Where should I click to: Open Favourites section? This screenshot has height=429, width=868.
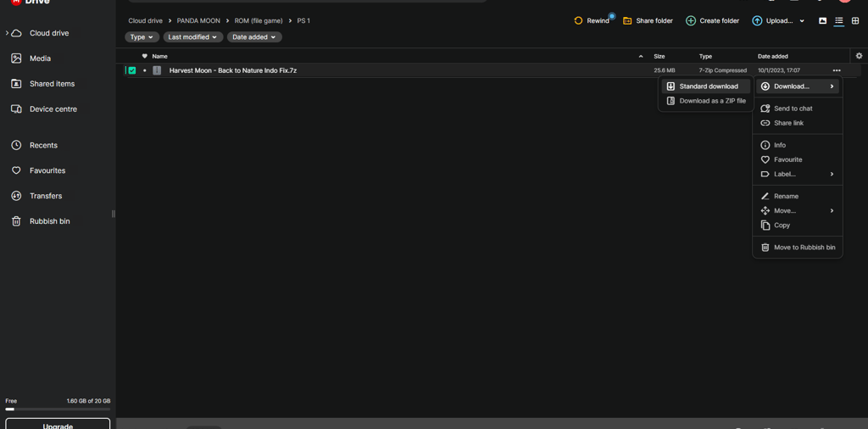47,170
